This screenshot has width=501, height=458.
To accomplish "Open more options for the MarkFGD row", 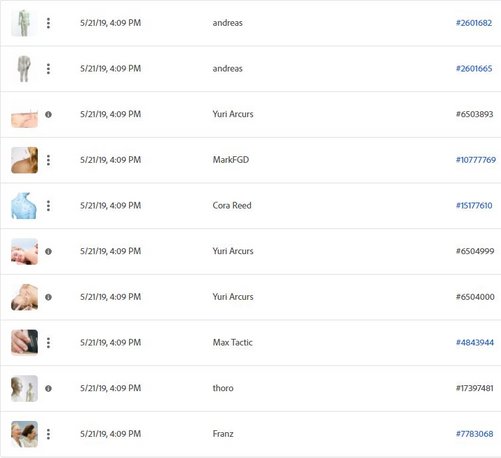I will 48,160.
